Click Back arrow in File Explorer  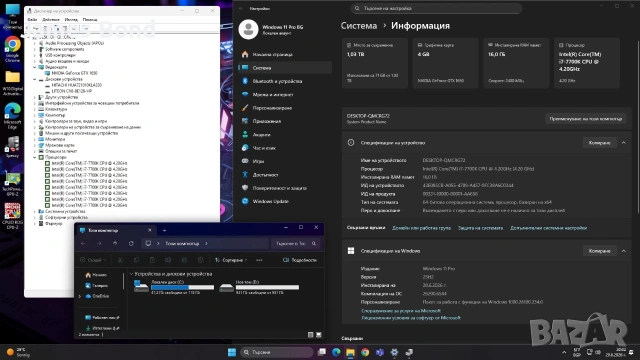point(83,243)
